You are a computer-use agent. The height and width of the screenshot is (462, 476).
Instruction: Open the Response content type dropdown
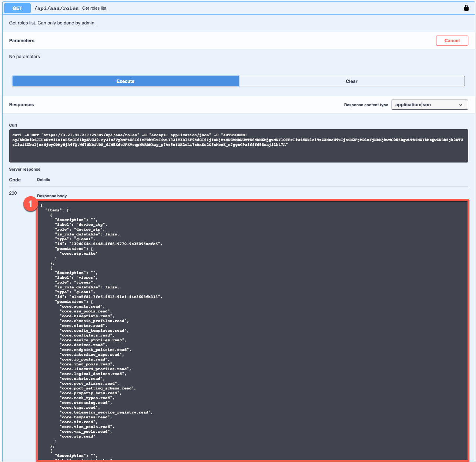429,105
